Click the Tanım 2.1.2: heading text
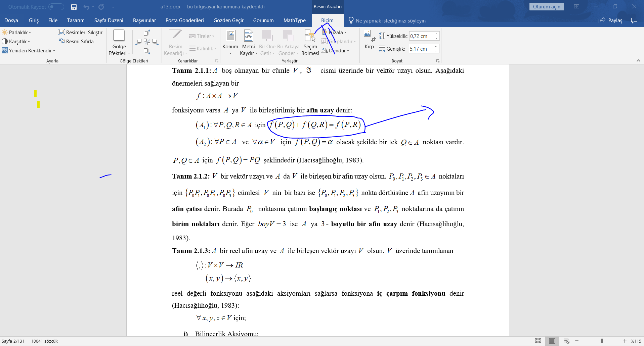644x346 pixels. 191,176
